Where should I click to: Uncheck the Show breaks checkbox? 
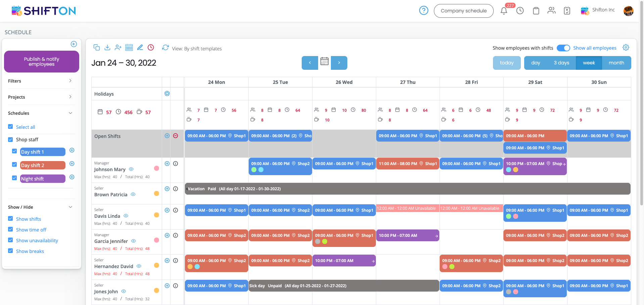pos(10,251)
